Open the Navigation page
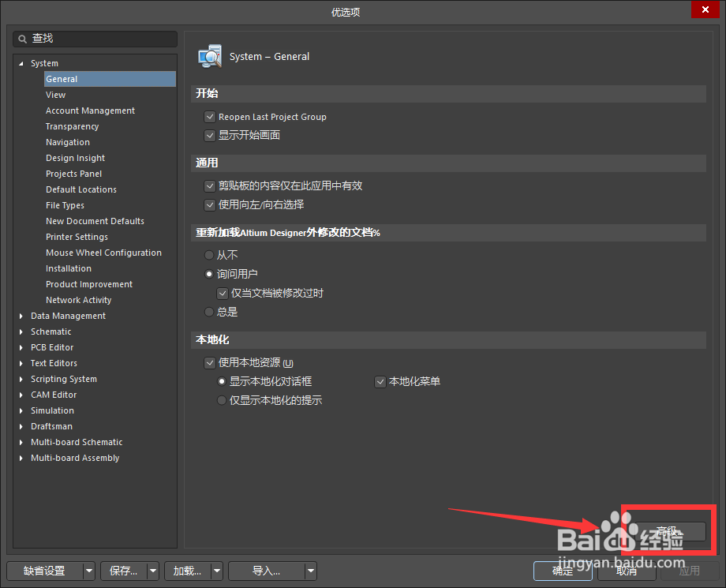Image resolution: width=726 pixels, height=588 pixels. [x=68, y=142]
